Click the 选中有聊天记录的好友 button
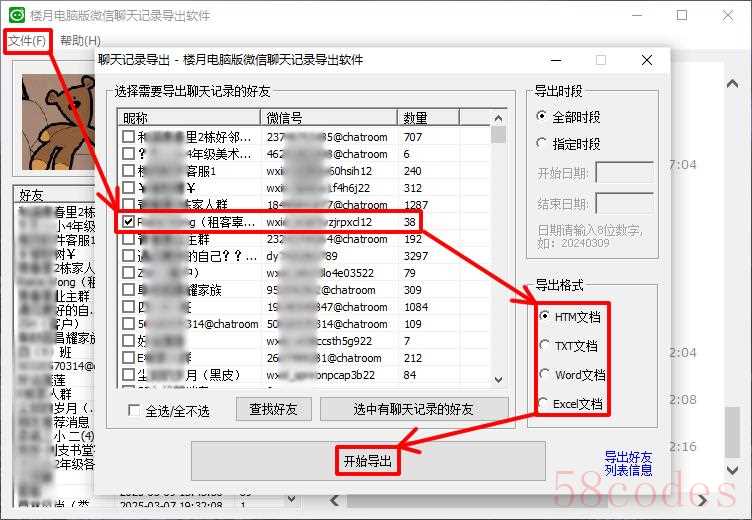This screenshot has width=752, height=520. [x=413, y=409]
